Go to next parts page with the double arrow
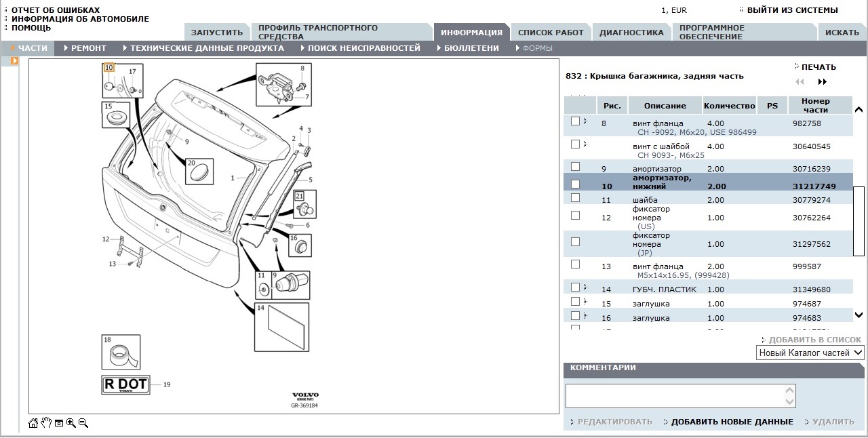 [x=822, y=82]
